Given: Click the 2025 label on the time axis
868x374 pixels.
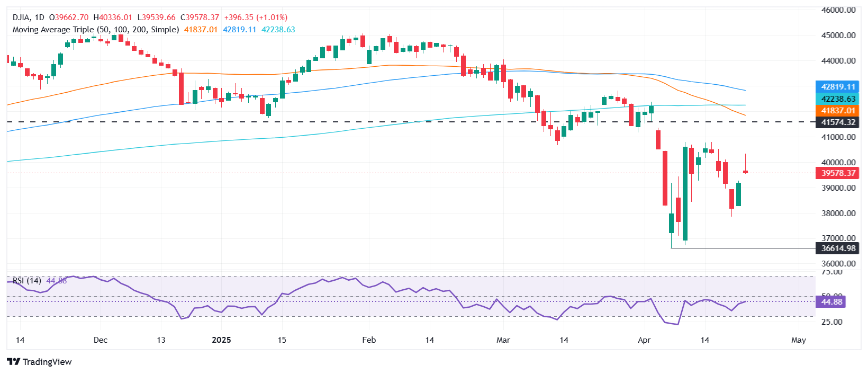Looking at the screenshot, I should pyautogui.click(x=221, y=340).
